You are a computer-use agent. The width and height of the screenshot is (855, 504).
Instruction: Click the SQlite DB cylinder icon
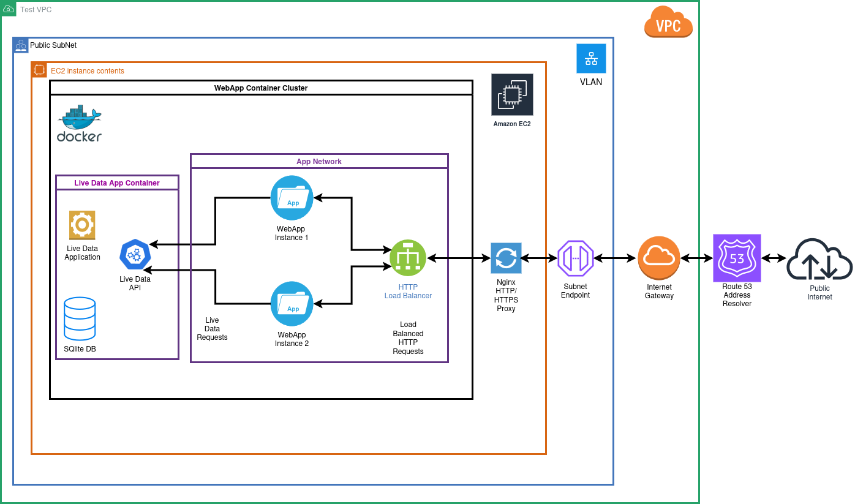80,318
